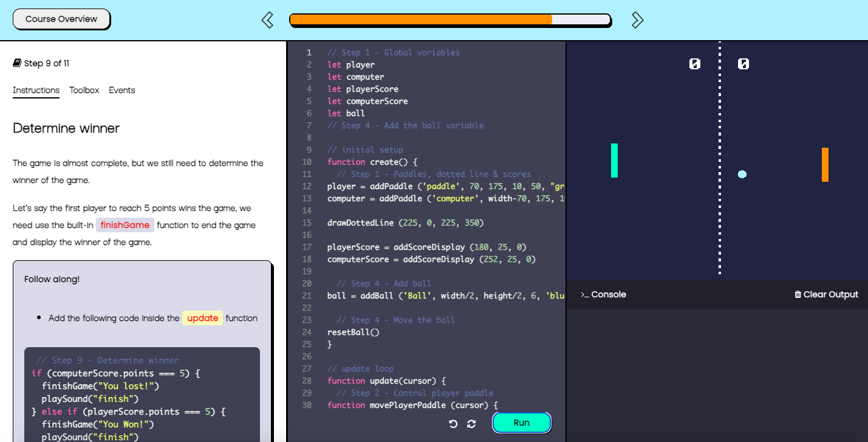The width and height of the screenshot is (868, 442).
Task: Open the Events tab
Action: pyautogui.click(x=122, y=90)
